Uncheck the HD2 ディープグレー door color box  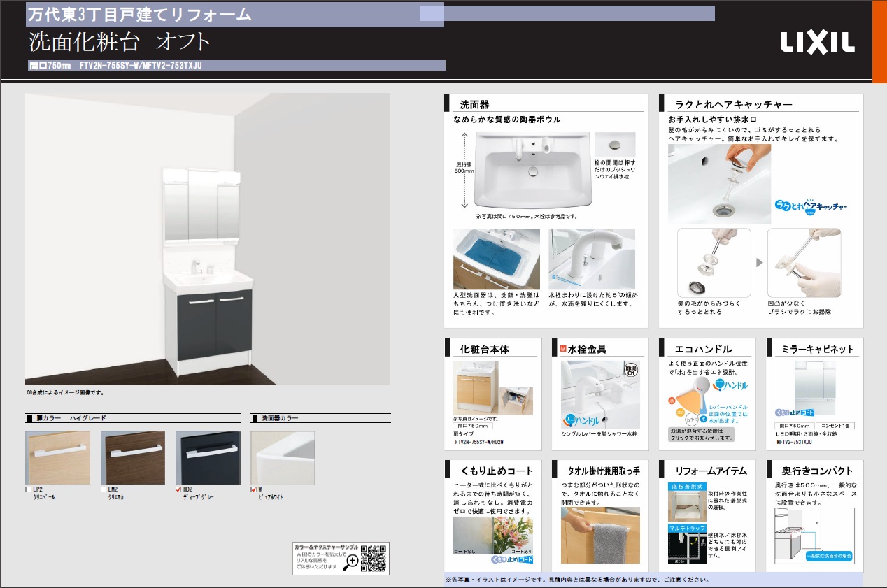point(179,489)
